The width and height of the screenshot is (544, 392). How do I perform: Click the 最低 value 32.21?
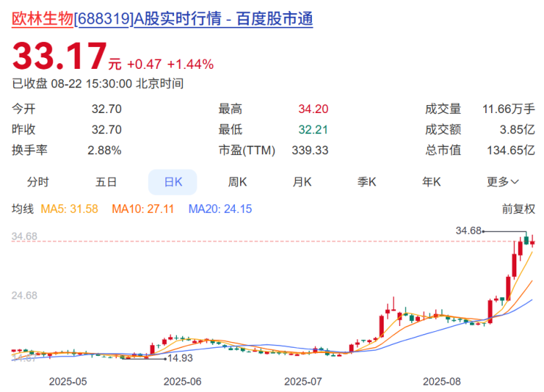(313, 130)
